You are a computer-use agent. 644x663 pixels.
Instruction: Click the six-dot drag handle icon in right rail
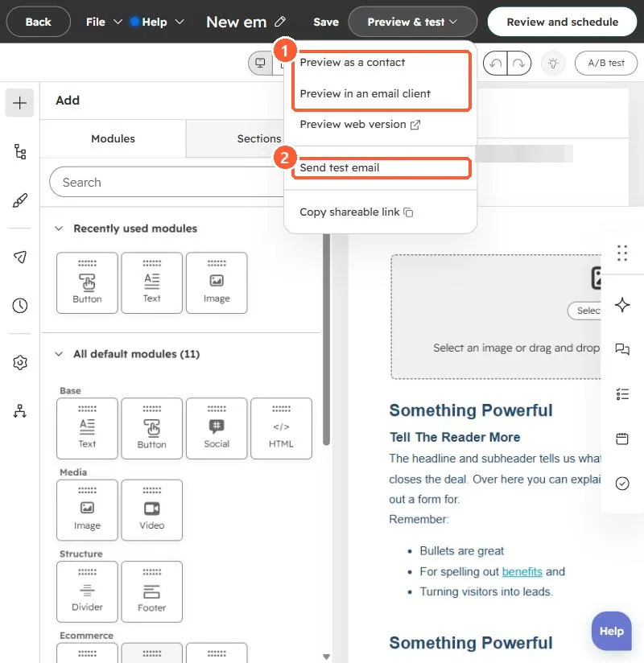click(x=622, y=253)
